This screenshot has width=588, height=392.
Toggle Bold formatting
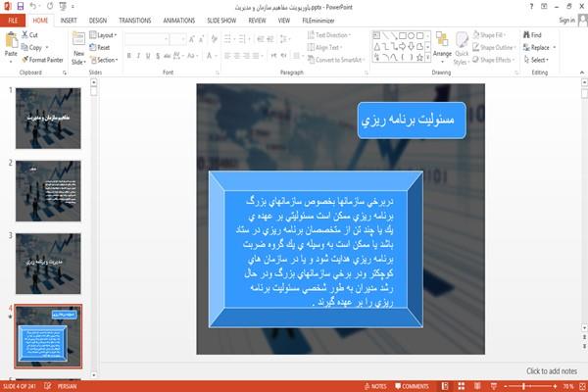128,56
